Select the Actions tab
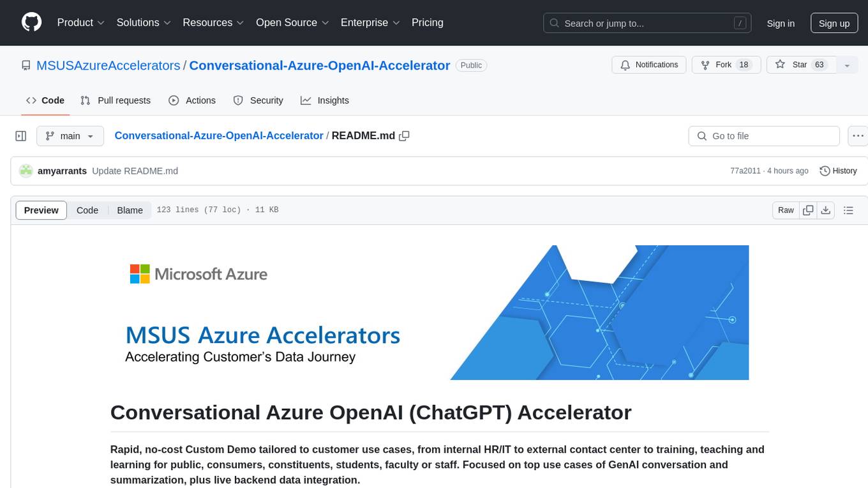 coord(192,100)
